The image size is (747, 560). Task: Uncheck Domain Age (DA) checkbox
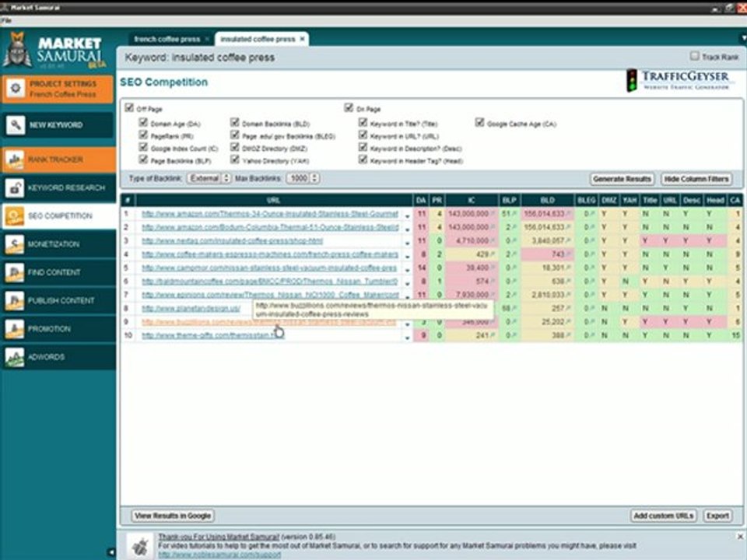click(143, 122)
